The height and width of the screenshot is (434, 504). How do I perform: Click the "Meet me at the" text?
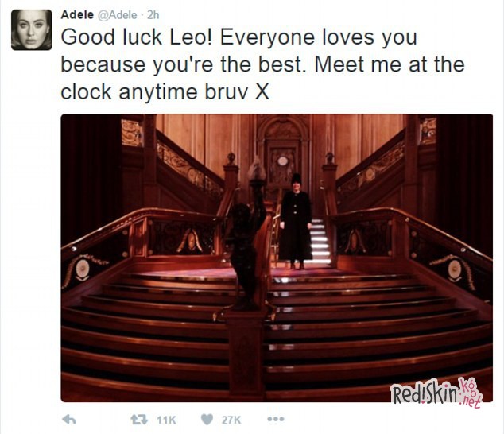point(390,64)
